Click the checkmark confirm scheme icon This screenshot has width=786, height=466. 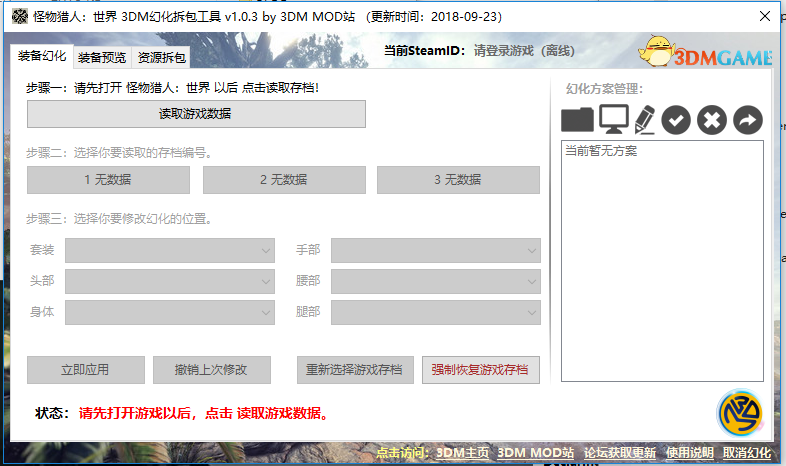pyautogui.click(x=677, y=120)
